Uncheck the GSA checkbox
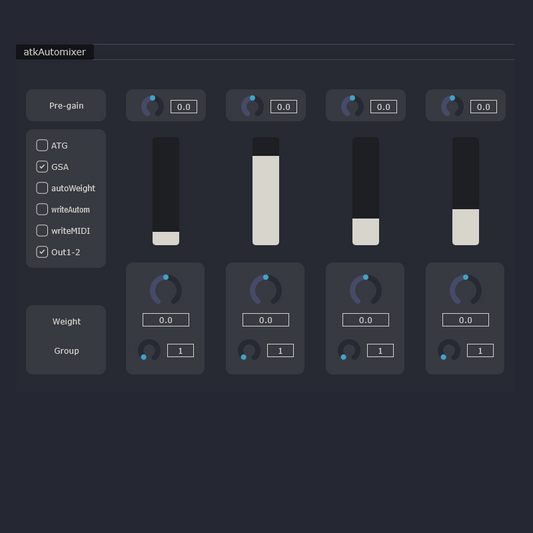 pyautogui.click(x=42, y=167)
